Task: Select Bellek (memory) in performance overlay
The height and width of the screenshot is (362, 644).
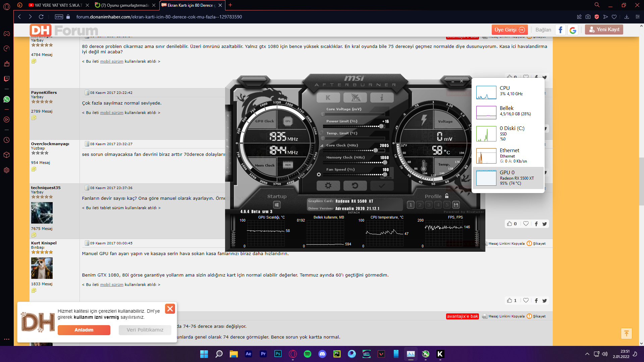Action: [508, 112]
